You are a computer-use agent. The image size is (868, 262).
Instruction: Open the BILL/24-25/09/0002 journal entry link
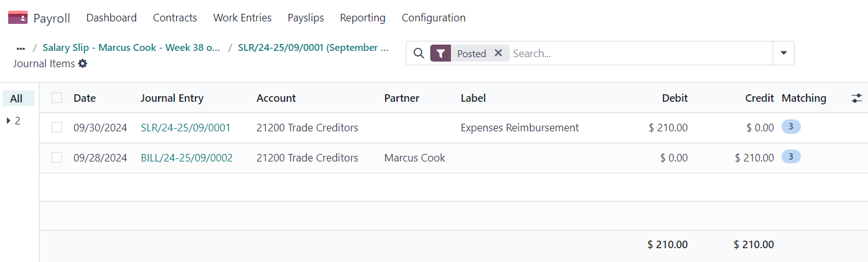186,158
